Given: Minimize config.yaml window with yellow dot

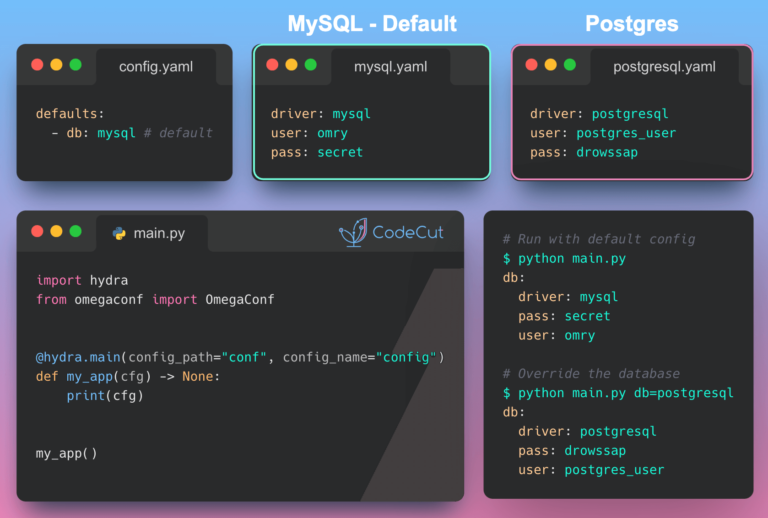Looking at the screenshot, I should [x=56, y=65].
